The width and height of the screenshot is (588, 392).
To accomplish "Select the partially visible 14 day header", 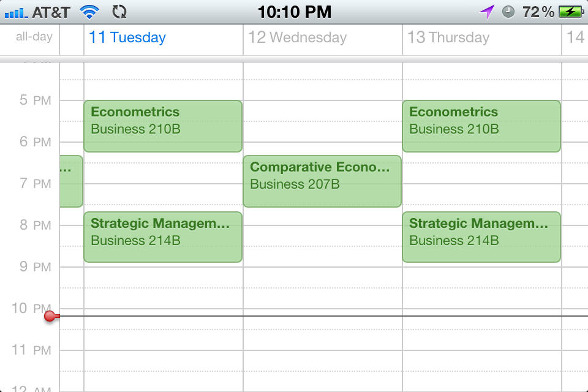I will point(575,37).
